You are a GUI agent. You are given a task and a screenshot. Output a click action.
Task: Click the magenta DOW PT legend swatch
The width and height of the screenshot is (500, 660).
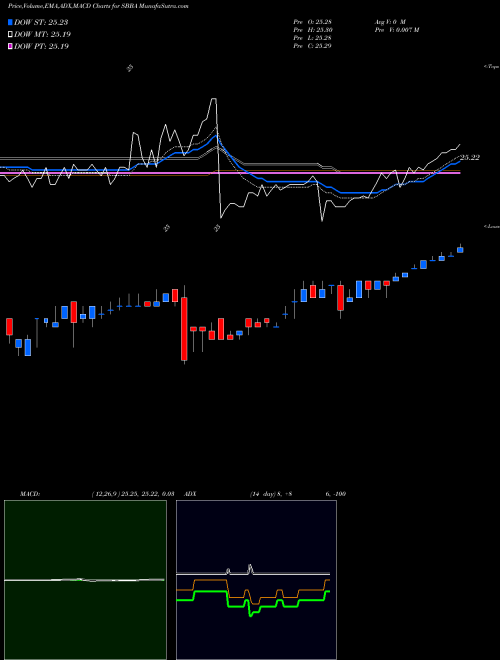pyautogui.click(x=11, y=46)
